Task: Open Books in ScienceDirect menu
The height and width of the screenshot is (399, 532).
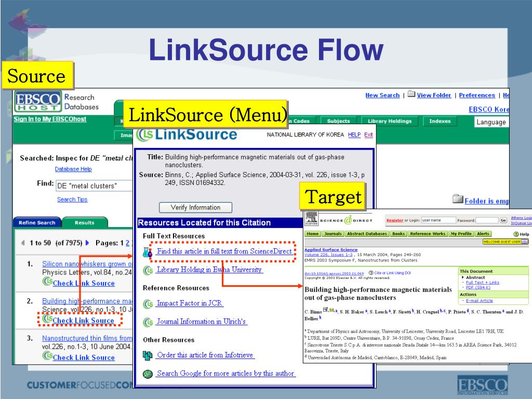Action: point(398,234)
